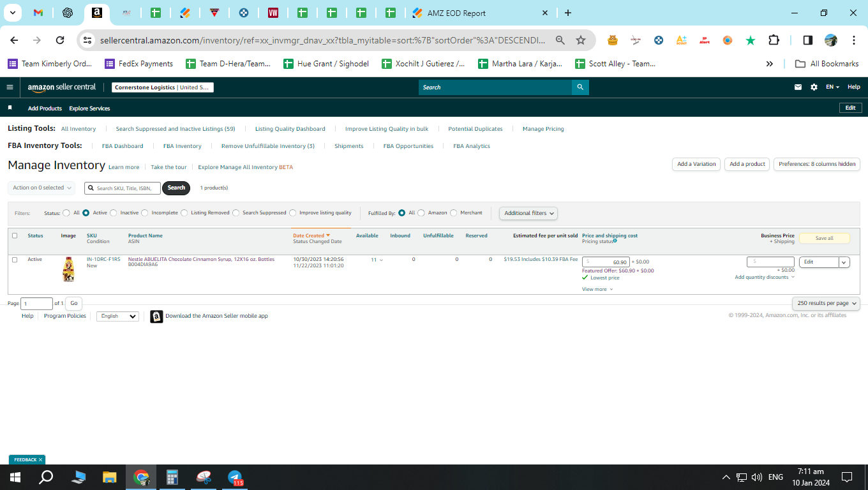Open the Edit button dropdown arrow
The width and height of the screenshot is (868, 490).
(x=844, y=262)
